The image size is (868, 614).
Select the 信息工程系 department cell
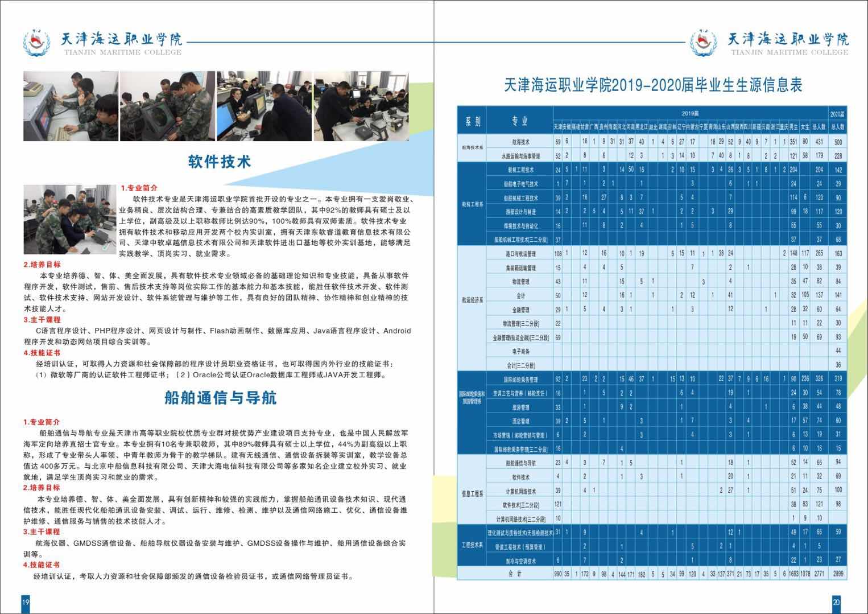pyautogui.click(x=473, y=491)
